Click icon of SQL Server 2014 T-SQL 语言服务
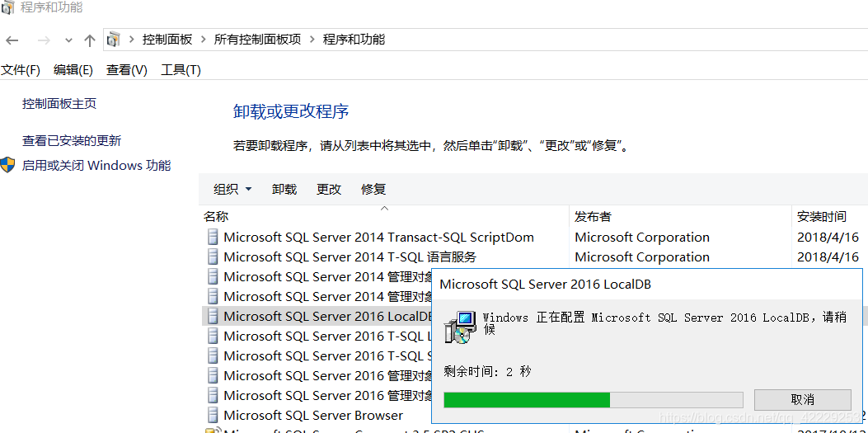Screen dimensions: 868x433 pyautogui.click(x=212, y=257)
